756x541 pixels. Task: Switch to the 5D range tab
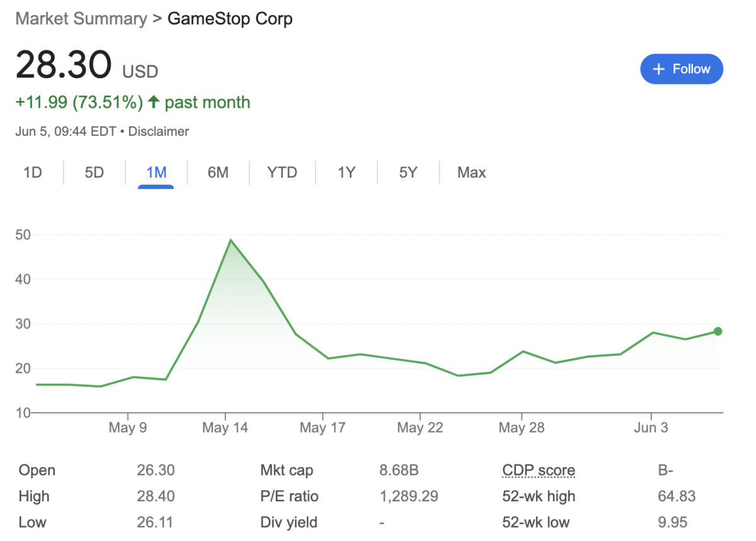94,173
